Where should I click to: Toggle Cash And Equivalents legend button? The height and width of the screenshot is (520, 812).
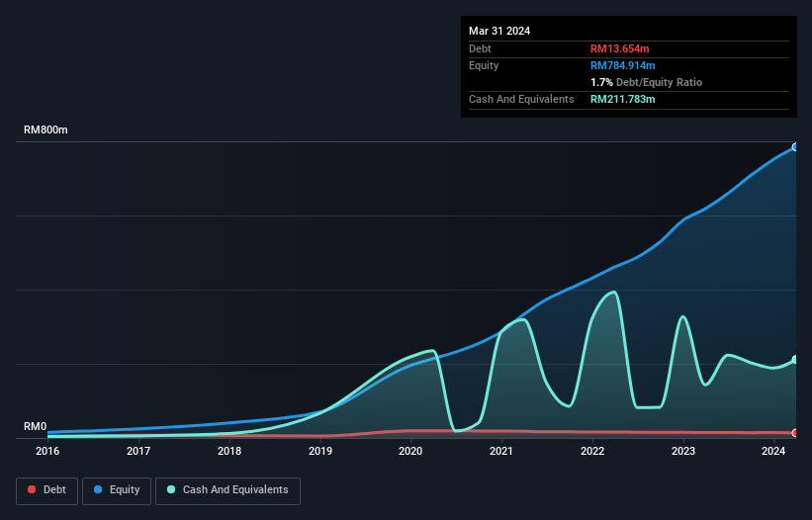tap(227, 490)
